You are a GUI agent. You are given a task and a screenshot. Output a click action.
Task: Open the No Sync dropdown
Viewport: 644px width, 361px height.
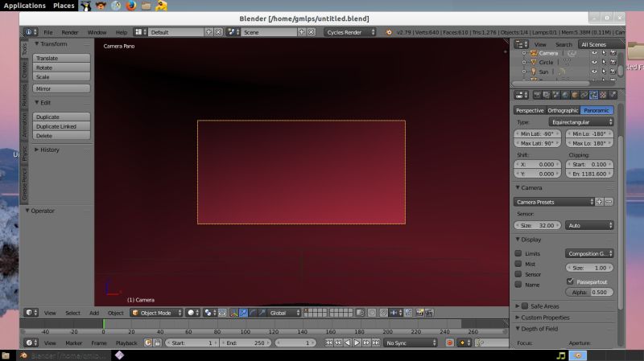point(411,343)
